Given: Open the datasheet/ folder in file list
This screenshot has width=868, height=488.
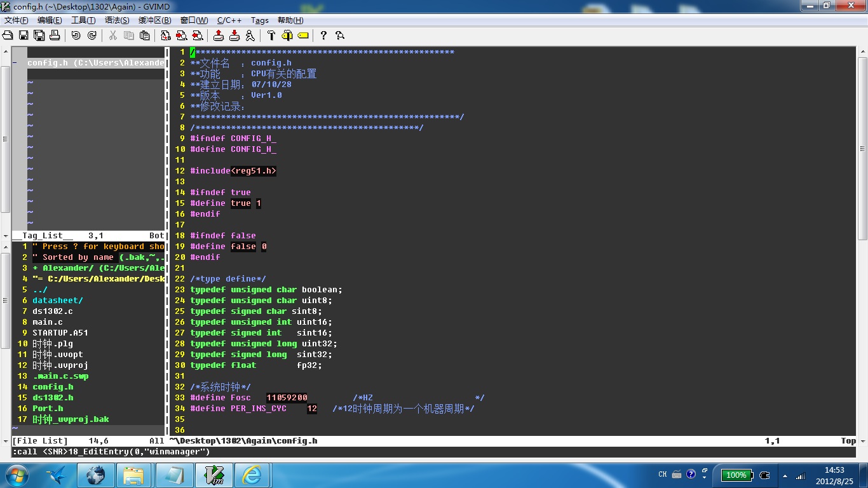Looking at the screenshot, I should 58,301.
